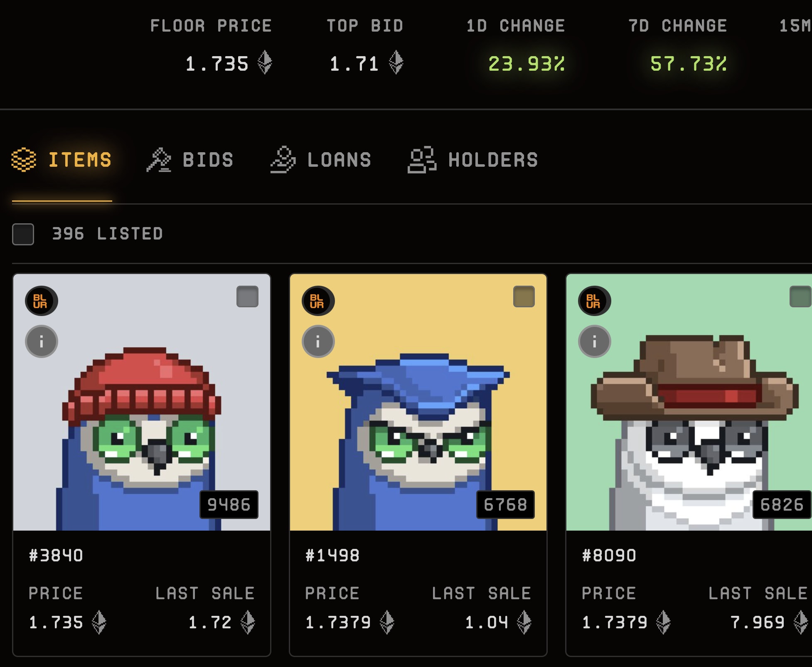Screen dimensions: 812x667
Task: Click the people icon beside Holders
Action: 422,160
